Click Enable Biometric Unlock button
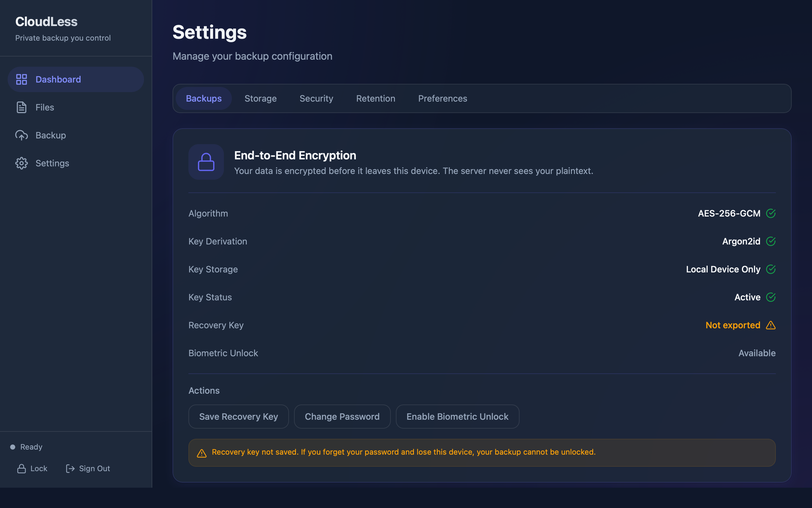812x508 pixels. click(x=457, y=417)
